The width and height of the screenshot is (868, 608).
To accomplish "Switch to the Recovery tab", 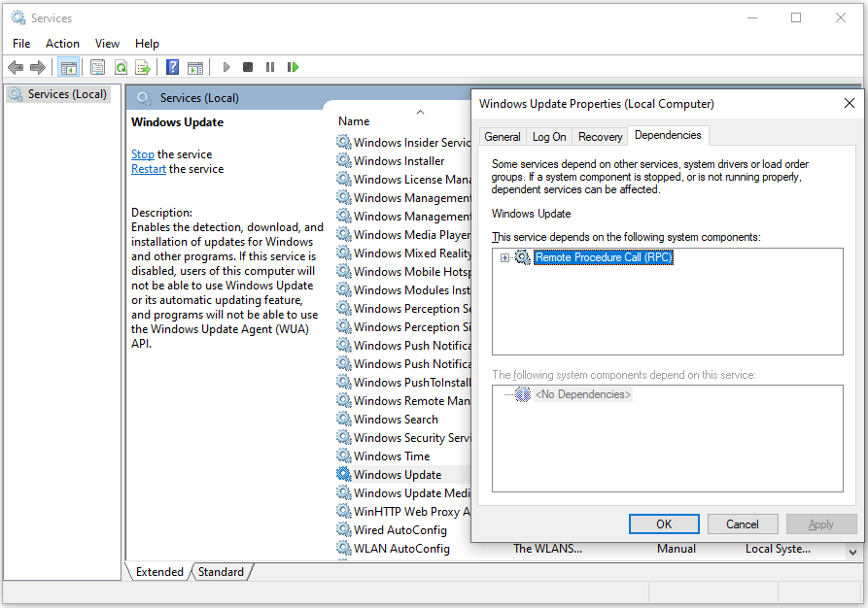I will tap(600, 137).
